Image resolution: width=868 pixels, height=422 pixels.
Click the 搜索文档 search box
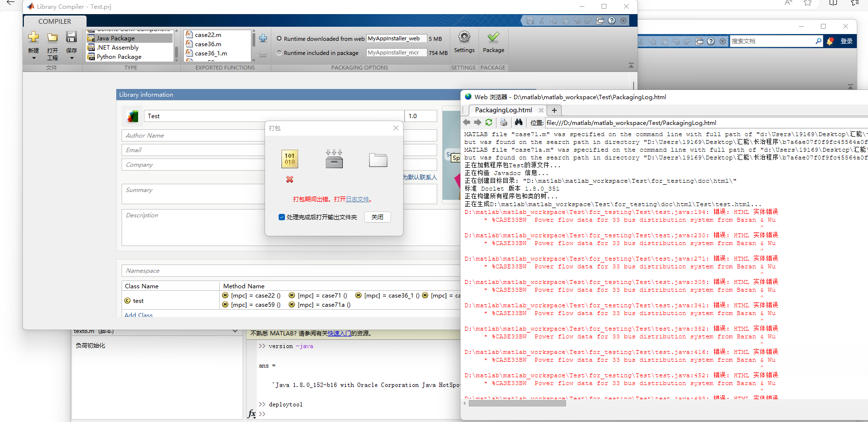point(772,41)
